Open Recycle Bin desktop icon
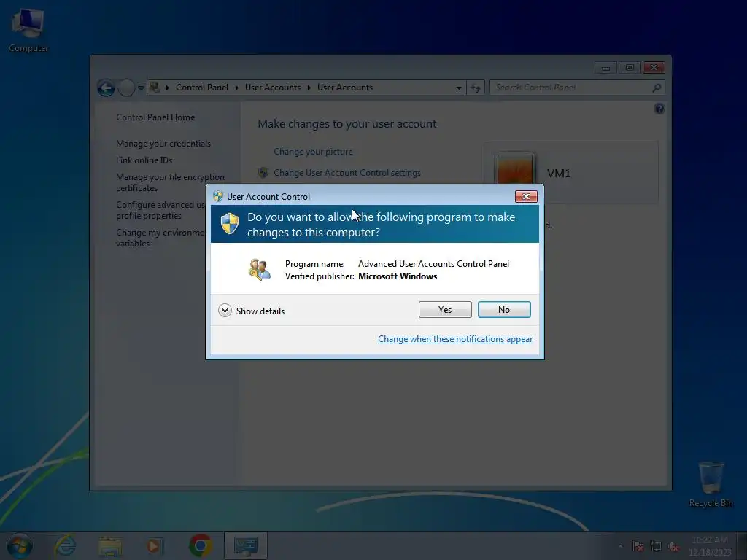The width and height of the screenshot is (747, 560). 711,484
